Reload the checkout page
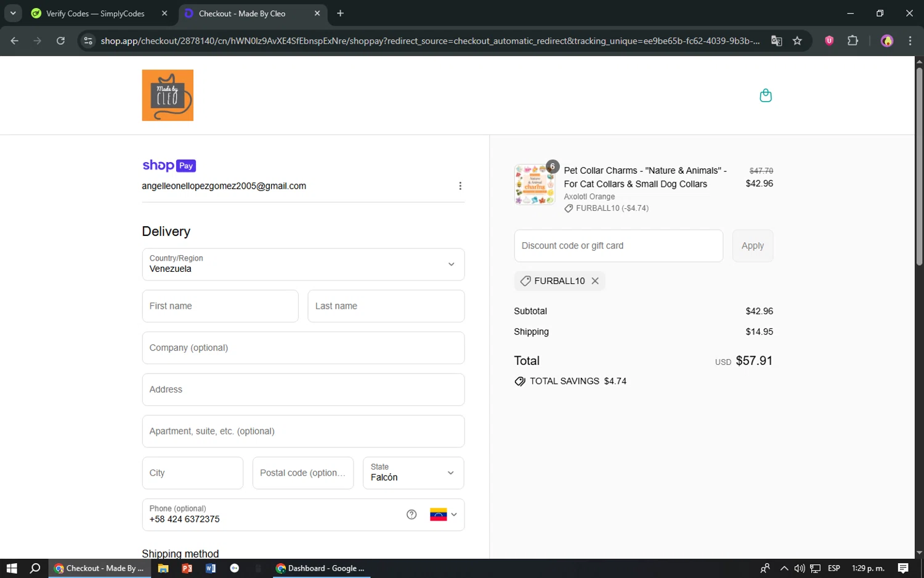The height and width of the screenshot is (578, 924). (x=60, y=41)
